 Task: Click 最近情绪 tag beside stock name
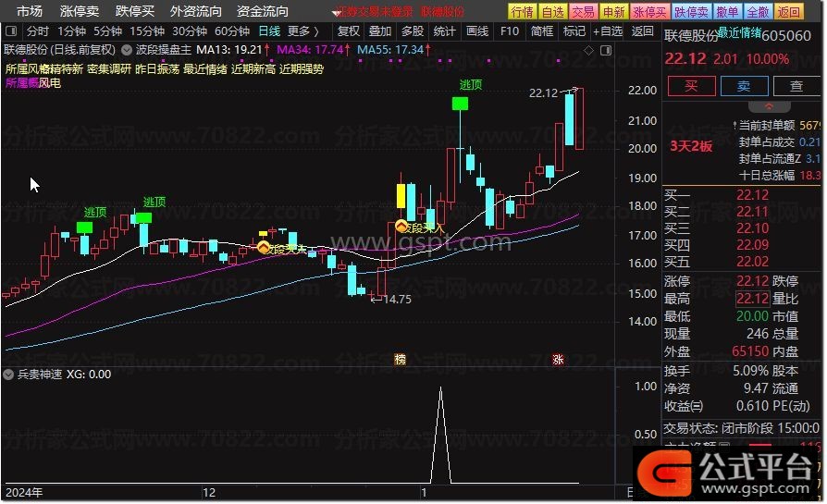point(739,32)
